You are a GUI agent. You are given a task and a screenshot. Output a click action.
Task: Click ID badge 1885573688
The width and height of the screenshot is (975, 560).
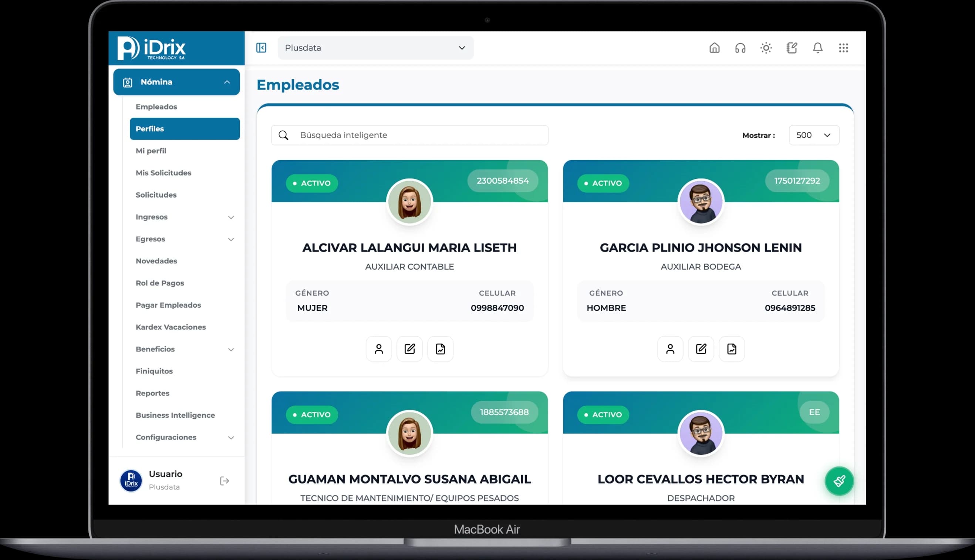(504, 412)
